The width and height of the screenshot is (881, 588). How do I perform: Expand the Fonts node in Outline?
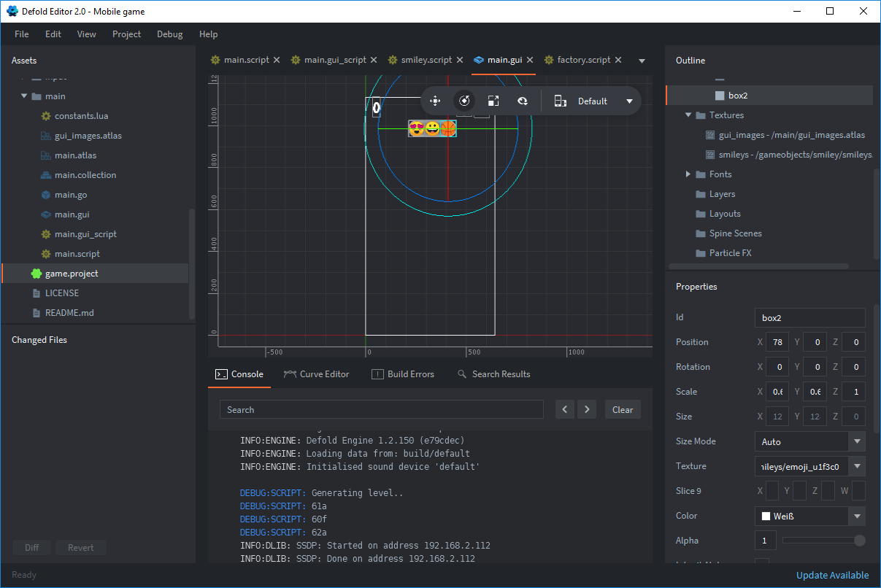pyautogui.click(x=688, y=174)
